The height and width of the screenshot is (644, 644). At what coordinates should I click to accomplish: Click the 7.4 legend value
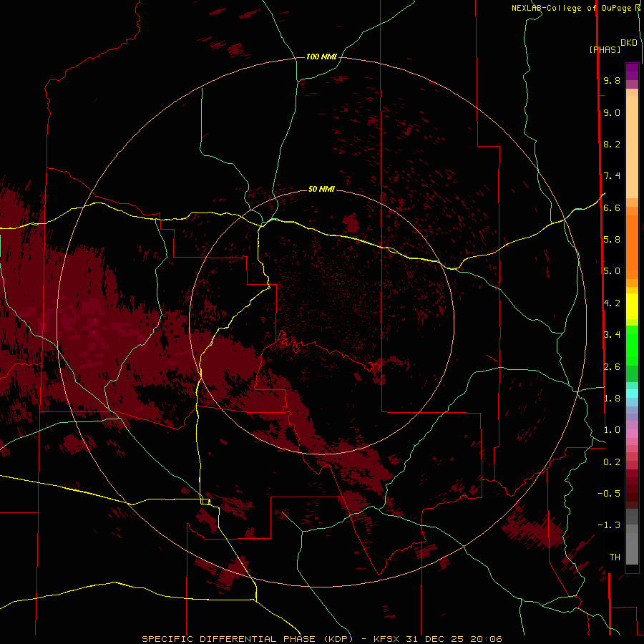pos(612,176)
